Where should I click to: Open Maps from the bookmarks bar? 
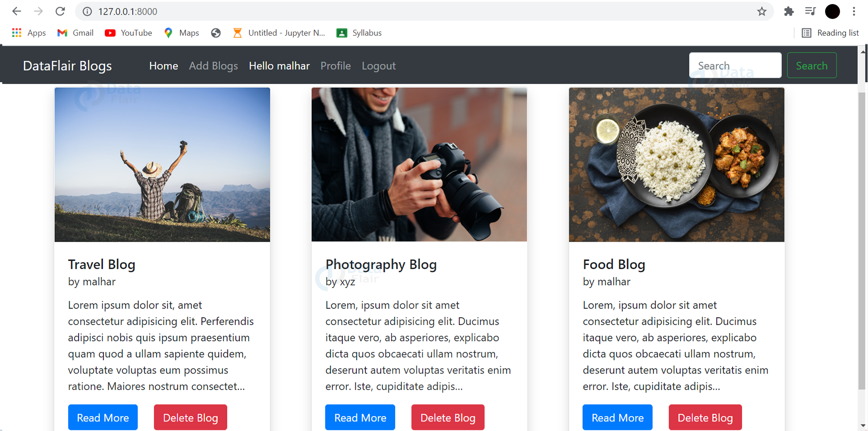click(180, 33)
